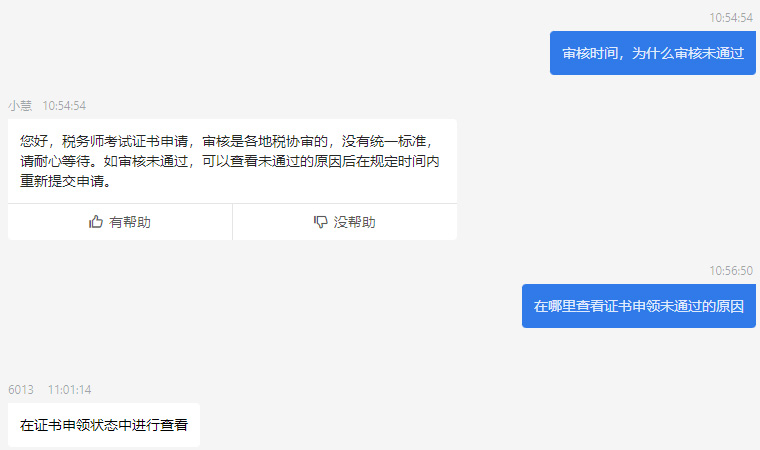The width and height of the screenshot is (760, 450).
Task: Click blank space right of 6013's reply
Action: coord(450,425)
